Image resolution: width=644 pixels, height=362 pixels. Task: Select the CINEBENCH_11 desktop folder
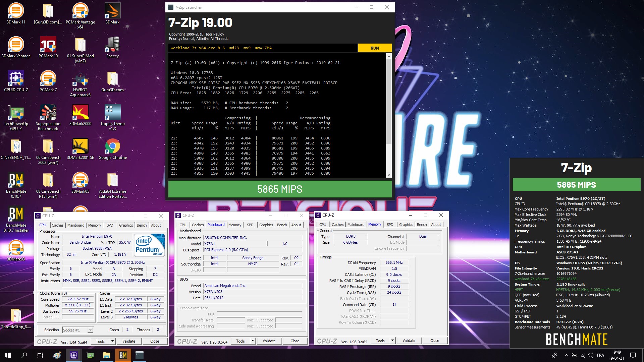point(16,149)
